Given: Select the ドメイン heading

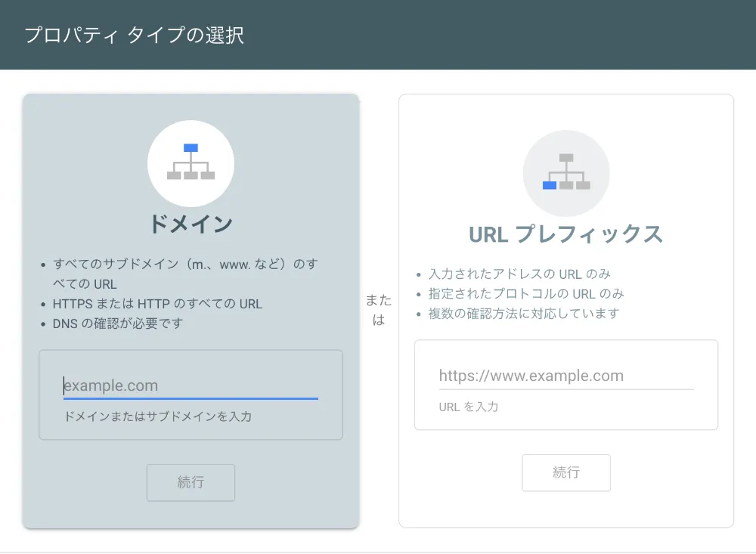Looking at the screenshot, I should click(x=191, y=224).
